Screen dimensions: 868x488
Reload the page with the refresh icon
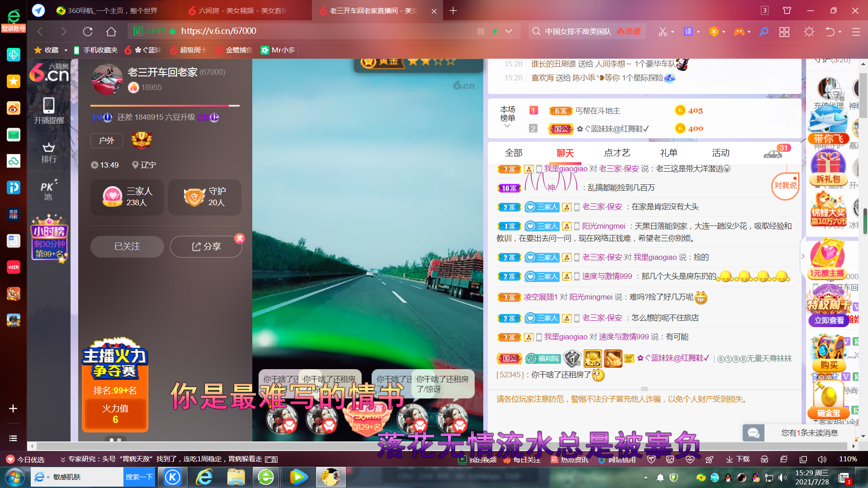point(88,31)
